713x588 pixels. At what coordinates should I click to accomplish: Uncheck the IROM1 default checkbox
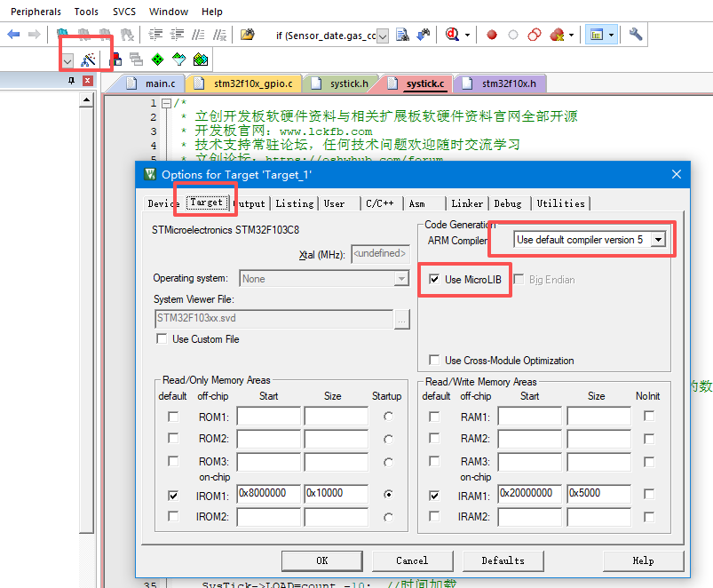point(173,496)
